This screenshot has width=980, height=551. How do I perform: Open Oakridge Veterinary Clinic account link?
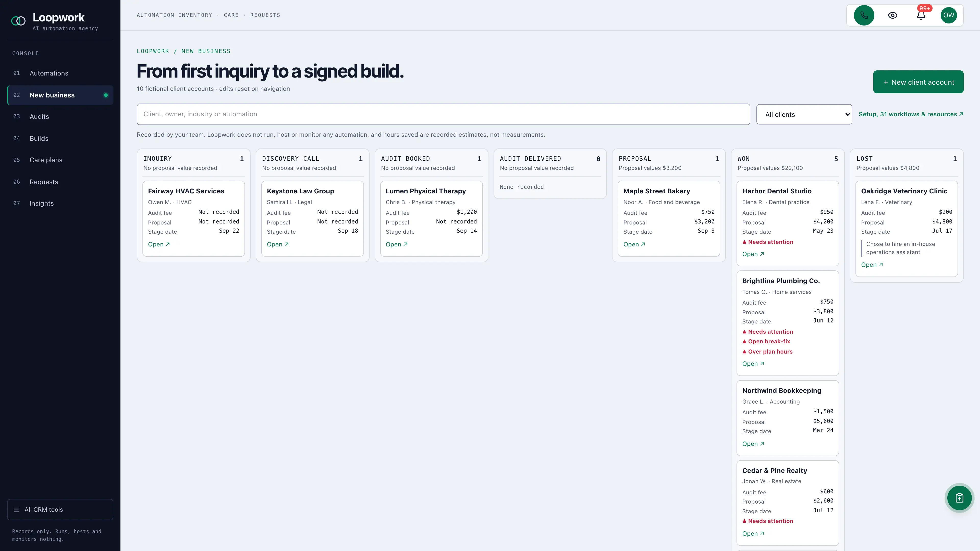pos(872,265)
